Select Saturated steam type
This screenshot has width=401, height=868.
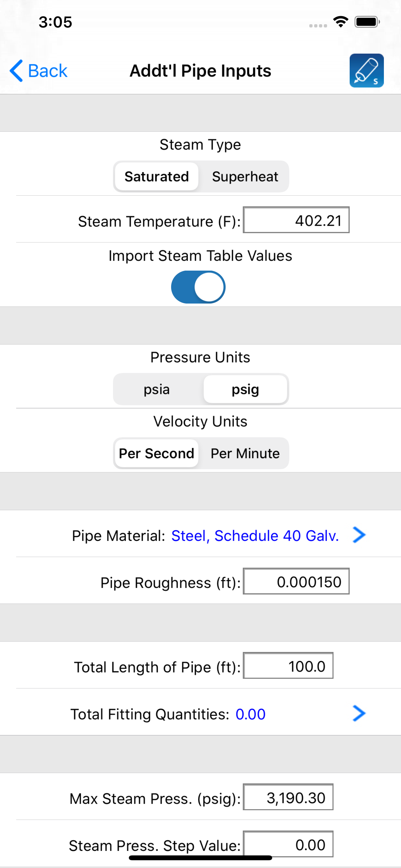[156, 177]
